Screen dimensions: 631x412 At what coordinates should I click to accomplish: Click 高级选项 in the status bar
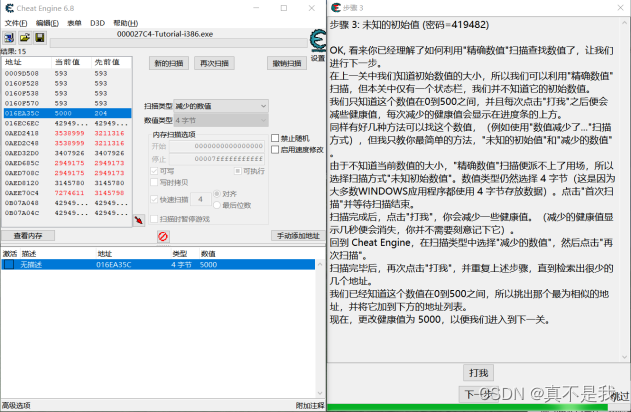(16, 406)
